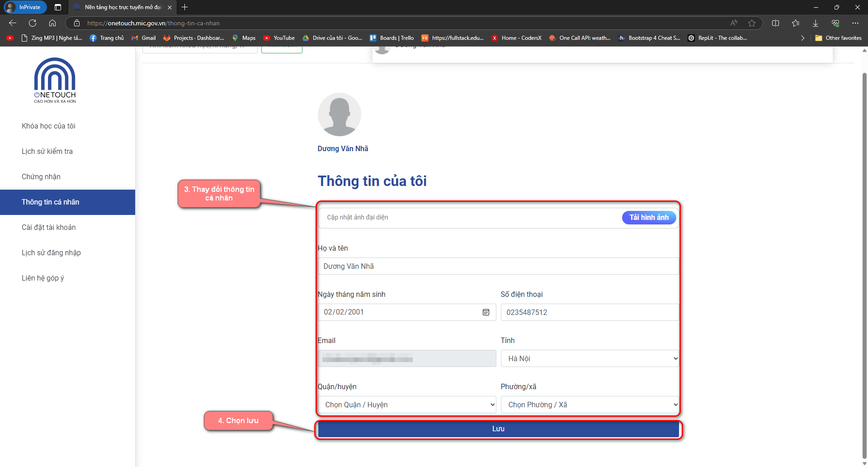Open new browser tab with plus button
Screen dimensions: 868x467
tap(184, 7)
